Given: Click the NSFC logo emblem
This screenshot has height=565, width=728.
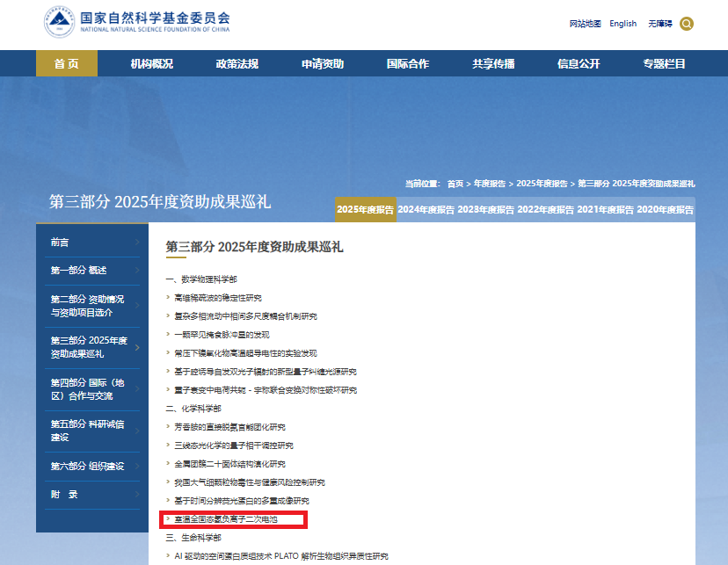Looking at the screenshot, I should (x=60, y=21).
